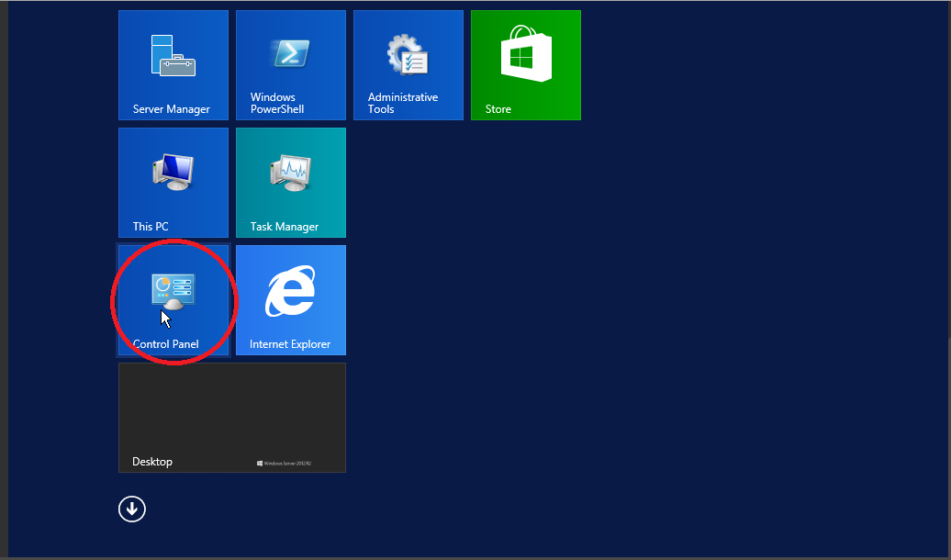
Task: Open the This PC tile
Action: coord(173,183)
